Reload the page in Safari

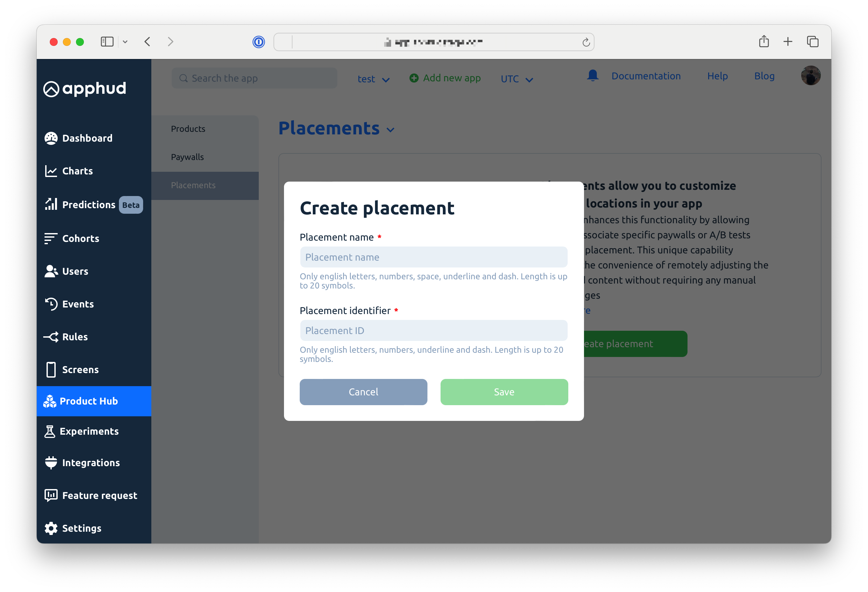coord(586,42)
